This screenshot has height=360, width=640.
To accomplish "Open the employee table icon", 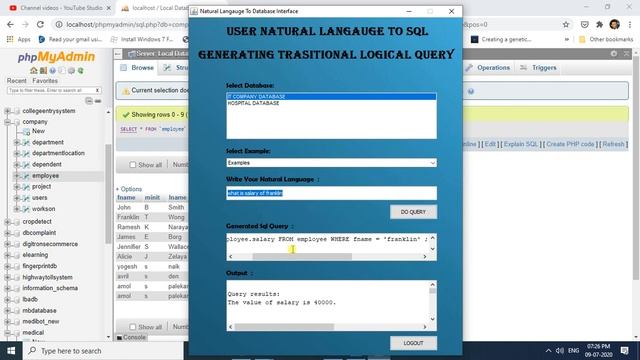I will [26, 176].
